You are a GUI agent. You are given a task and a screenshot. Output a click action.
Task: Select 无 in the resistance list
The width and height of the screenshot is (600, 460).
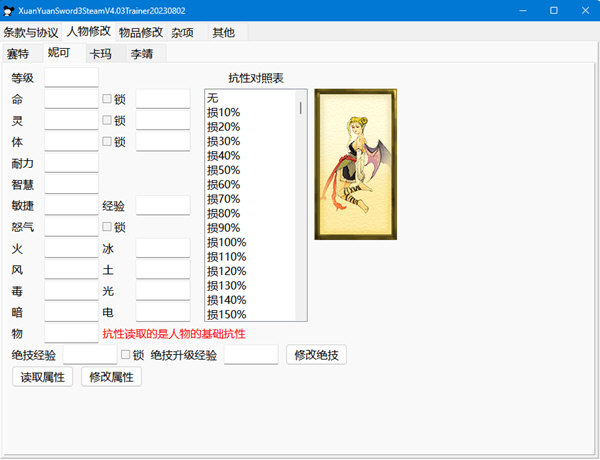pos(250,98)
